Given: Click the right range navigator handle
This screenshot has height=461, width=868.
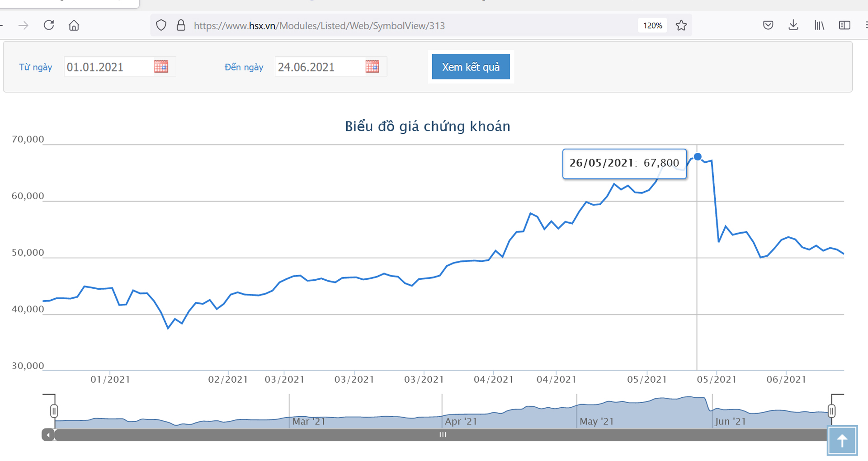Looking at the screenshot, I should tap(831, 411).
